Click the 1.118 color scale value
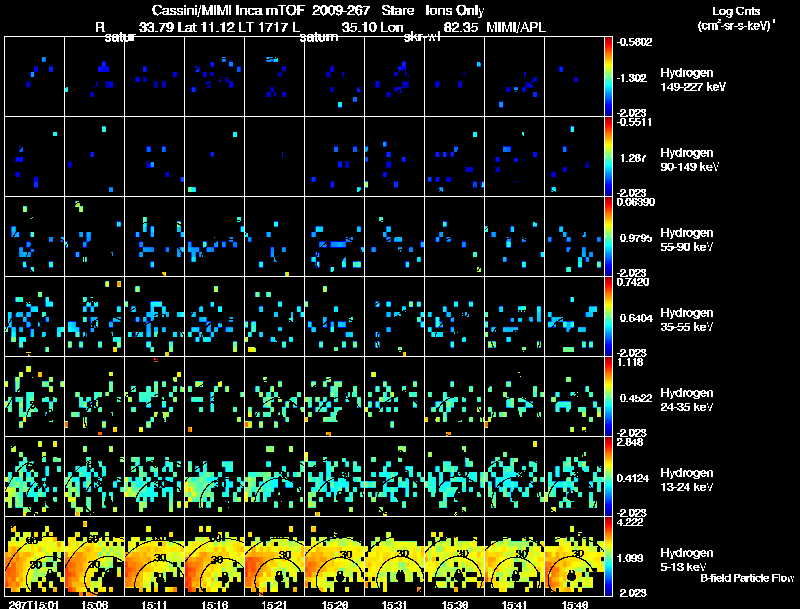 [x=631, y=362]
